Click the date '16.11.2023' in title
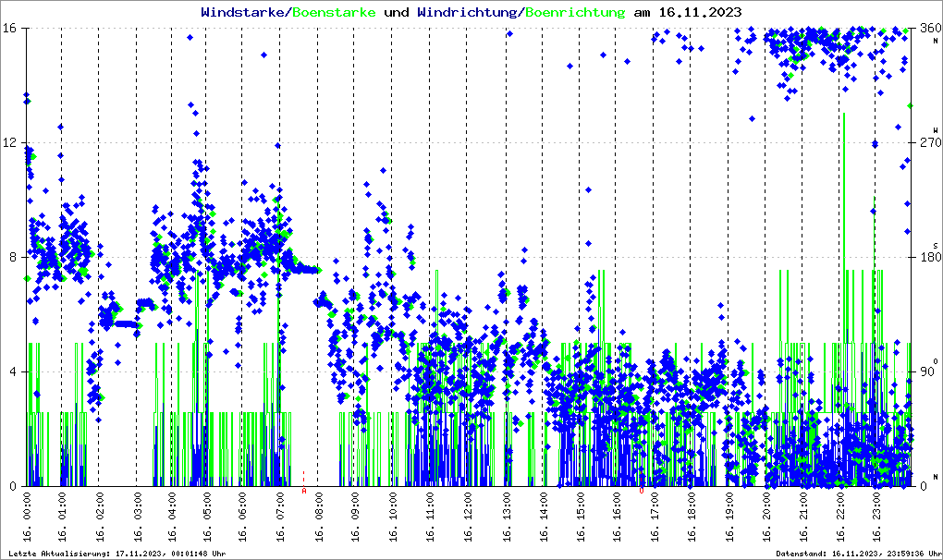The image size is (943, 560). tap(701, 12)
